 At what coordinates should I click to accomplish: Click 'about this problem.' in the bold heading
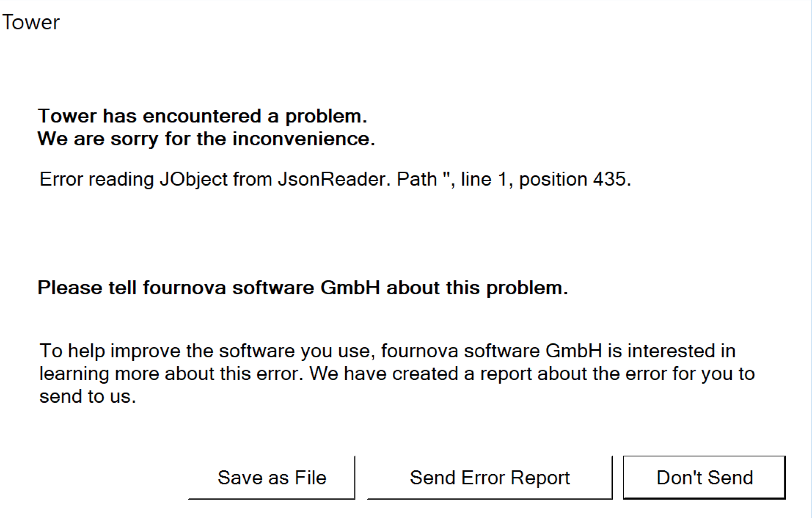coord(477,288)
